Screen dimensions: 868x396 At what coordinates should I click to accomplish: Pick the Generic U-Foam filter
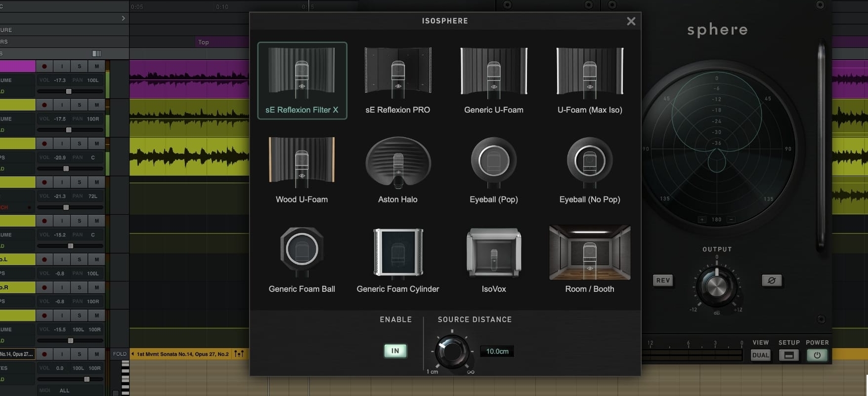click(x=494, y=80)
